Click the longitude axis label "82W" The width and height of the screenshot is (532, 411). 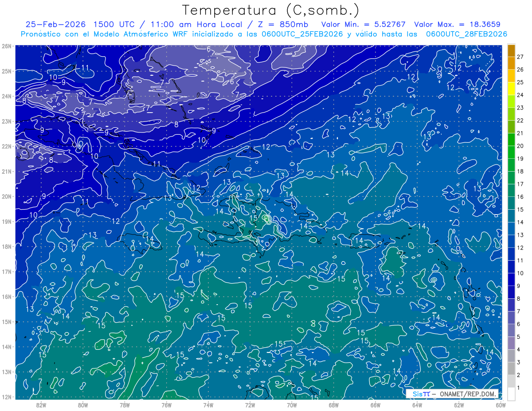tap(41, 404)
